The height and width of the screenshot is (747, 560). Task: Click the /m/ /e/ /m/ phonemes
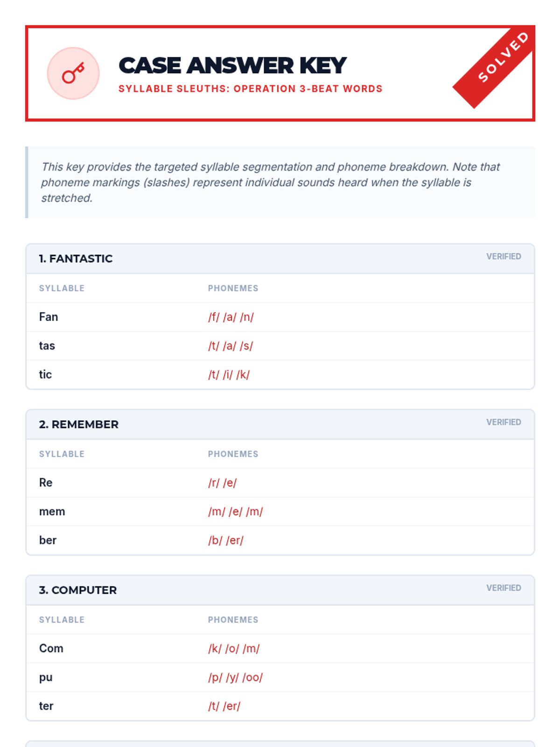click(x=236, y=512)
